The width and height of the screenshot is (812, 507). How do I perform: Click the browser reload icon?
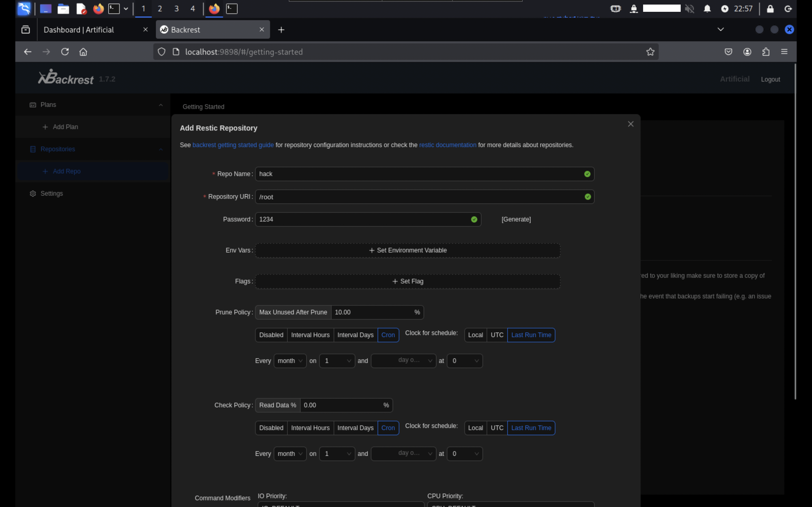pyautogui.click(x=65, y=52)
